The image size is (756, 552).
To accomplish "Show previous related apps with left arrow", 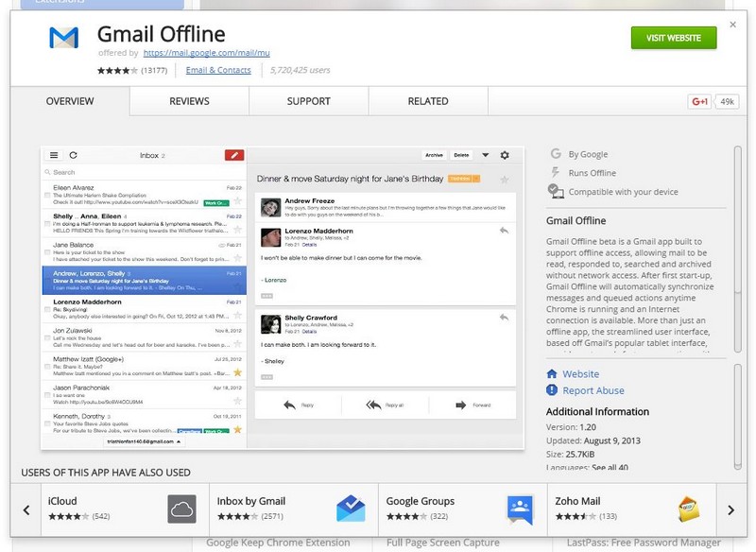I will [26, 510].
